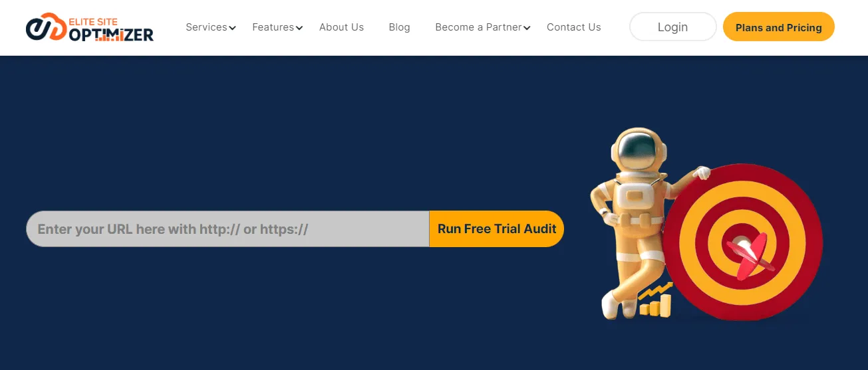This screenshot has width=868, height=370.
Task: Click the yellow growth arrow graphic
Action: tap(656, 291)
